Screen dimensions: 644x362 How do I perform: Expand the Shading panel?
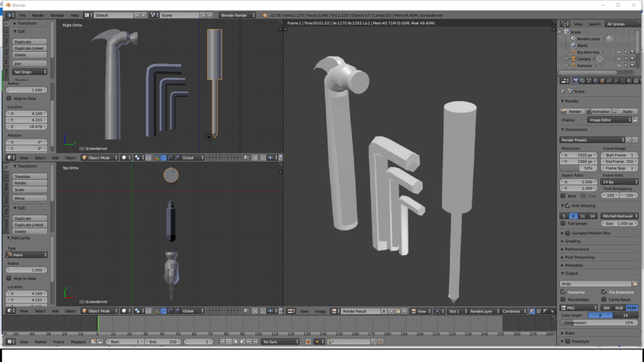pos(573,241)
